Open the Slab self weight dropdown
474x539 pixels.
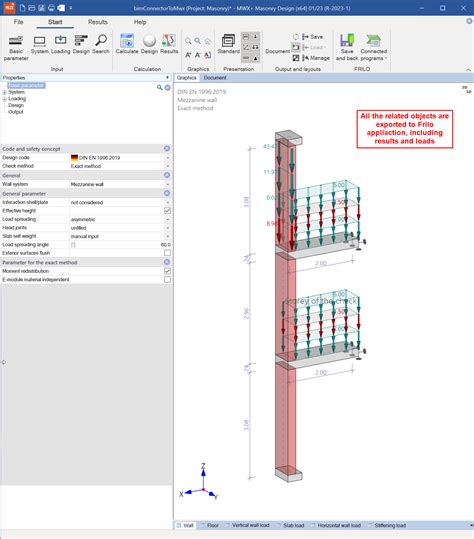click(167, 236)
